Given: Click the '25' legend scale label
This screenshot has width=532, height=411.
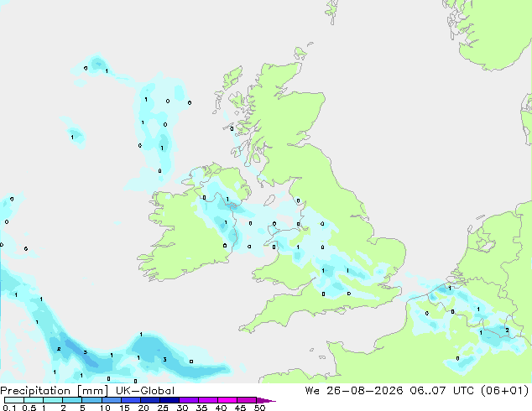Looking at the screenshot, I should (x=163, y=408).
